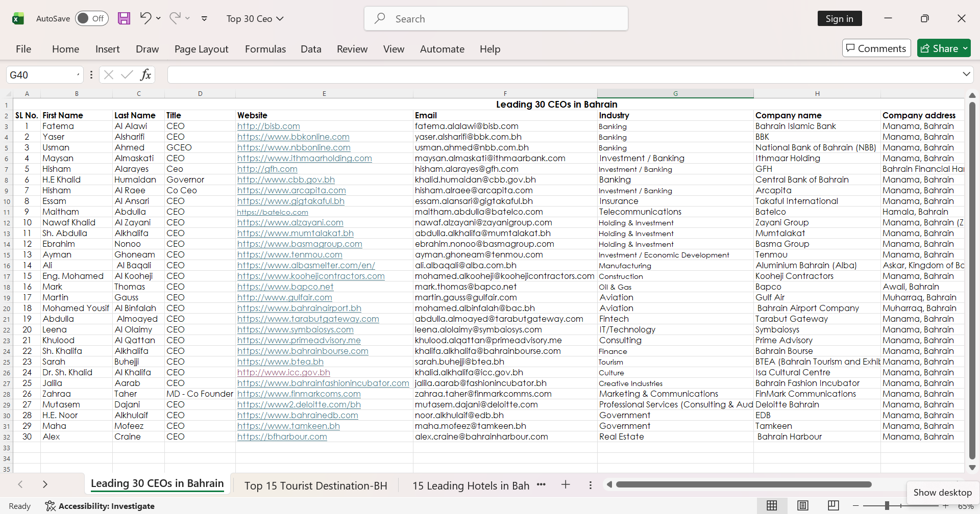
Task: Click the vertical scrollbar thumb
Action: 972,281
